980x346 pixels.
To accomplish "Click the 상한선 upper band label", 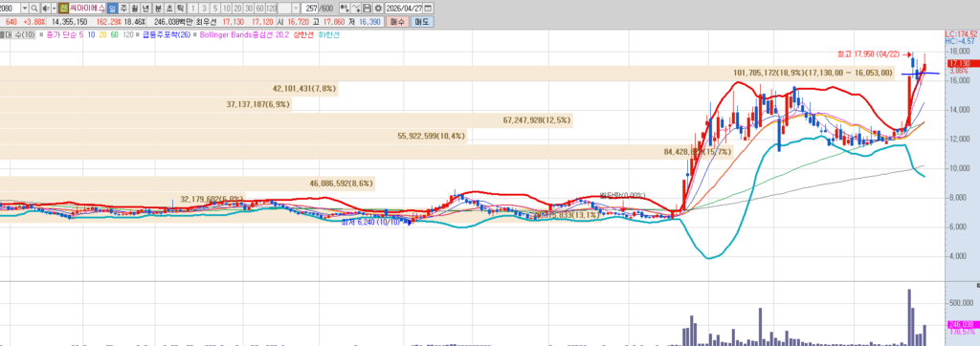I will pos(303,34).
